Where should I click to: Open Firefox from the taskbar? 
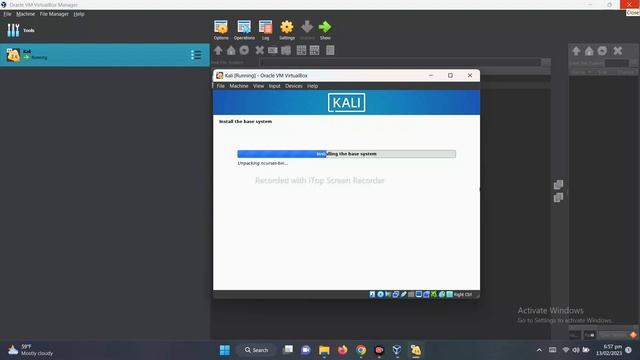pos(342,350)
